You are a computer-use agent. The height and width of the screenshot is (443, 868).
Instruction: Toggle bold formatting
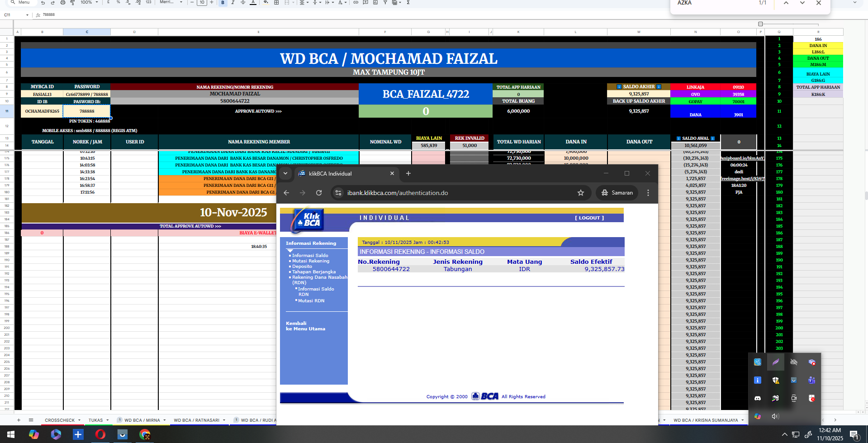coord(223,3)
